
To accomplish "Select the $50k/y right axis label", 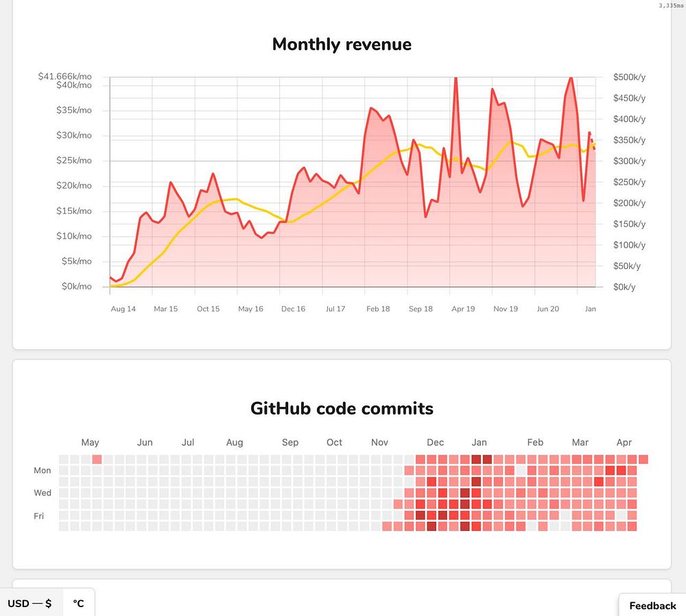I will [626, 266].
